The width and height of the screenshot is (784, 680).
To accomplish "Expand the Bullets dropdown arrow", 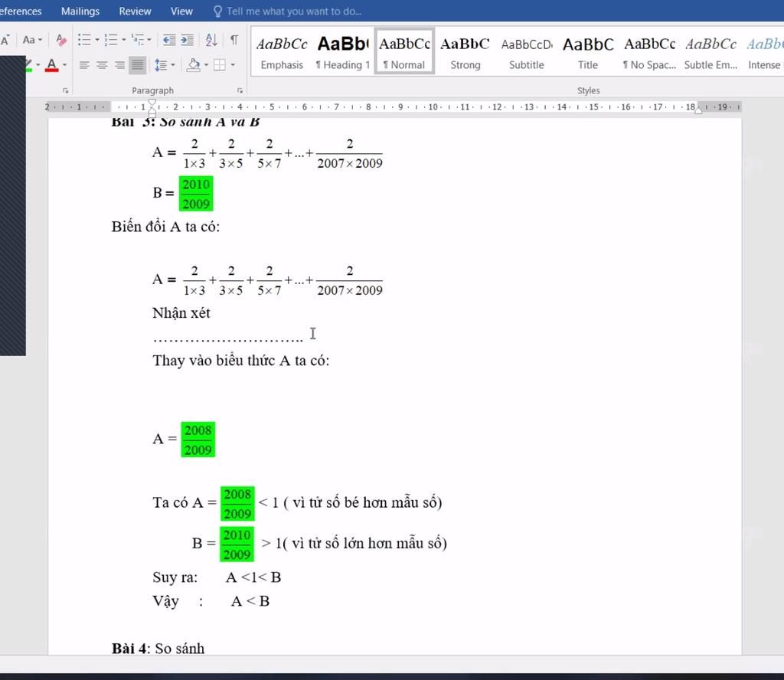I will click(x=97, y=40).
